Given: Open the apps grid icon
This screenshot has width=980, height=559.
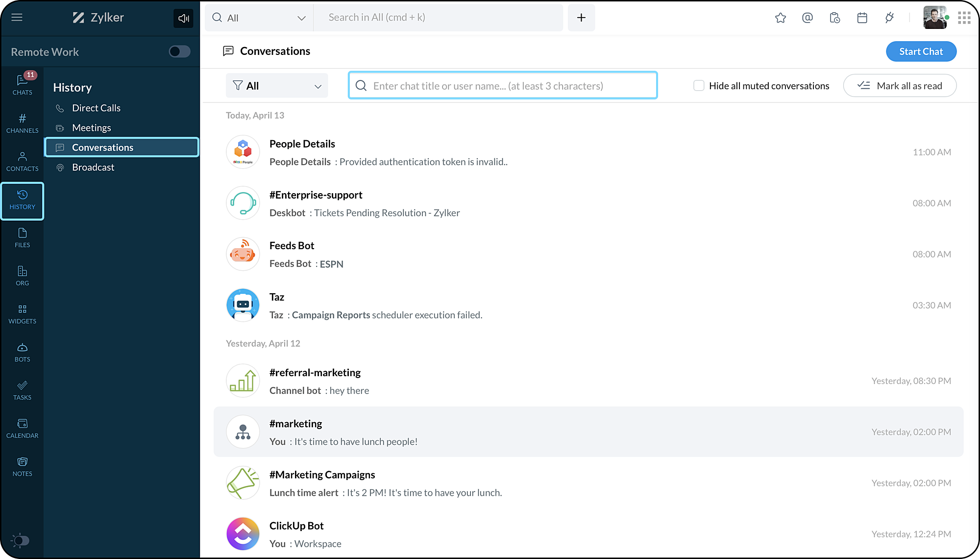Looking at the screenshot, I should (x=964, y=18).
